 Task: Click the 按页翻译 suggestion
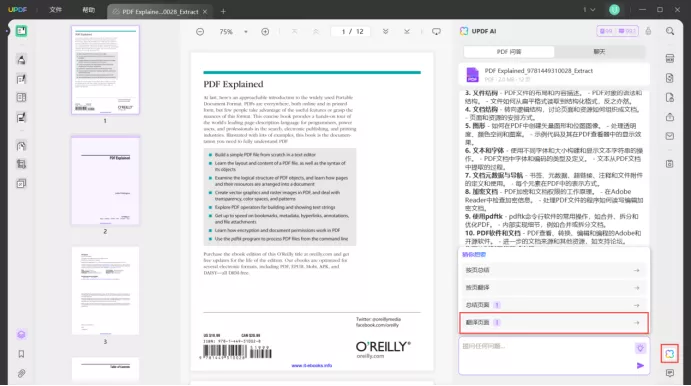553,287
